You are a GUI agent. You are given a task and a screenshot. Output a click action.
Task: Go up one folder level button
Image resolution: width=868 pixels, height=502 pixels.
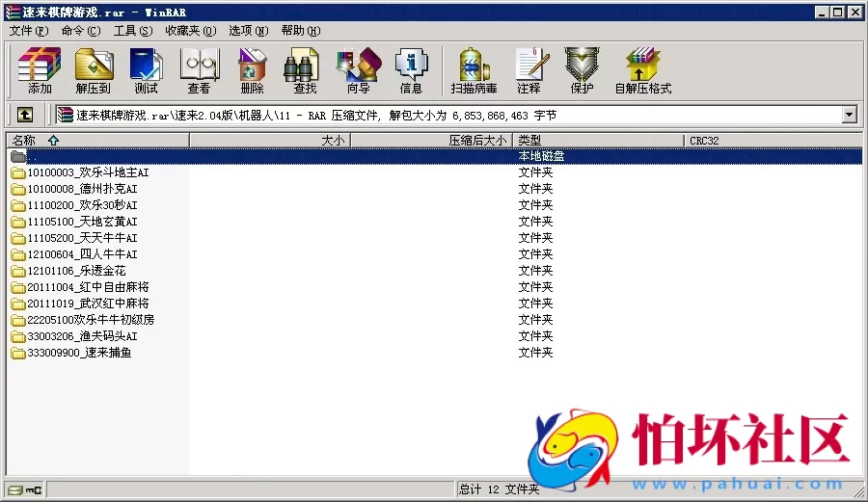24,115
